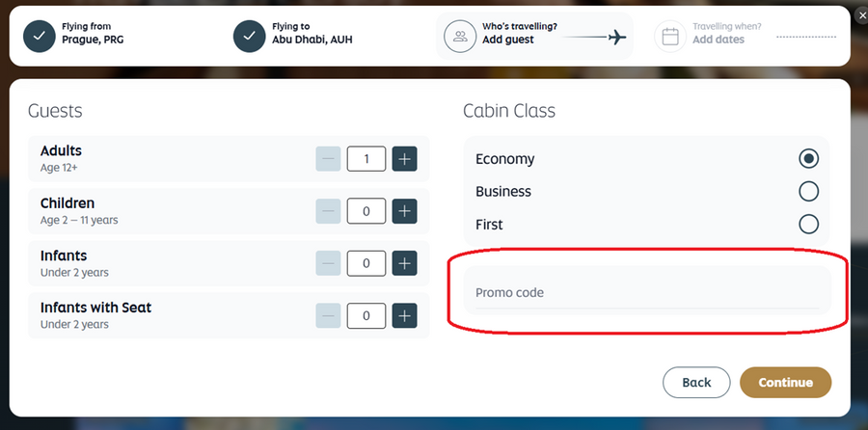Increase the Infants with Seat count
This screenshot has height=430, width=868.
404,314
